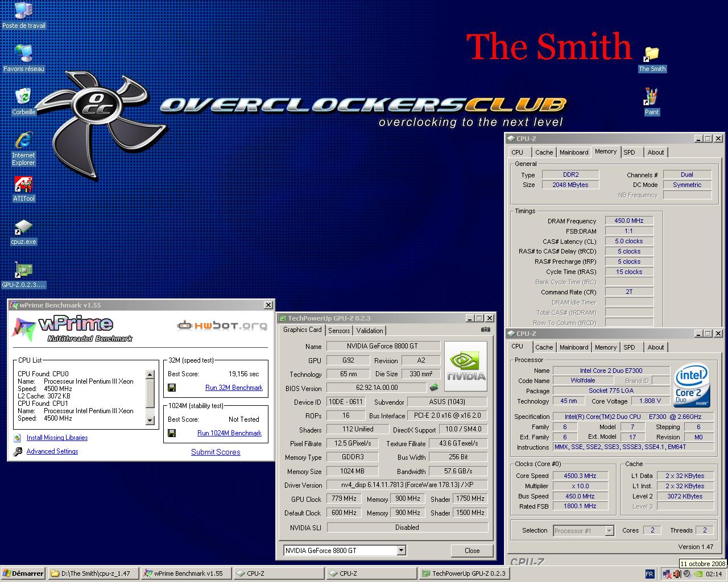Launch the Paint desktop shortcut
The image size is (728, 582).
[x=652, y=102]
